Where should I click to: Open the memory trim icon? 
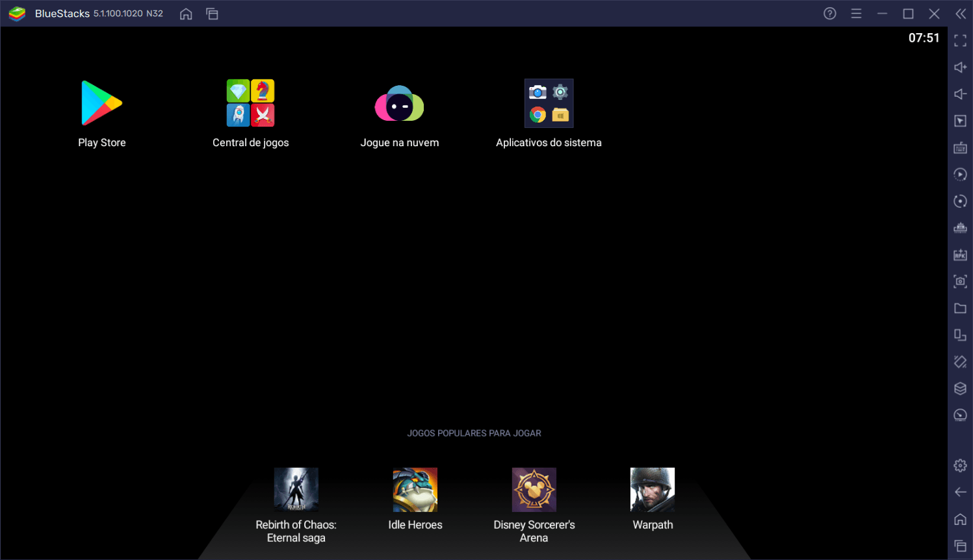point(960,228)
